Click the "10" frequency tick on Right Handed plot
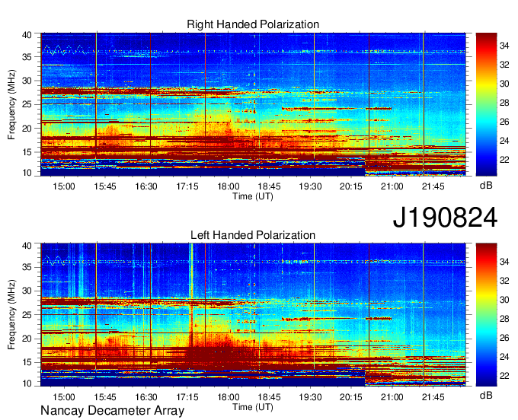Image resolution: width=518 pixels, height=420 pixels. (27, 173)
